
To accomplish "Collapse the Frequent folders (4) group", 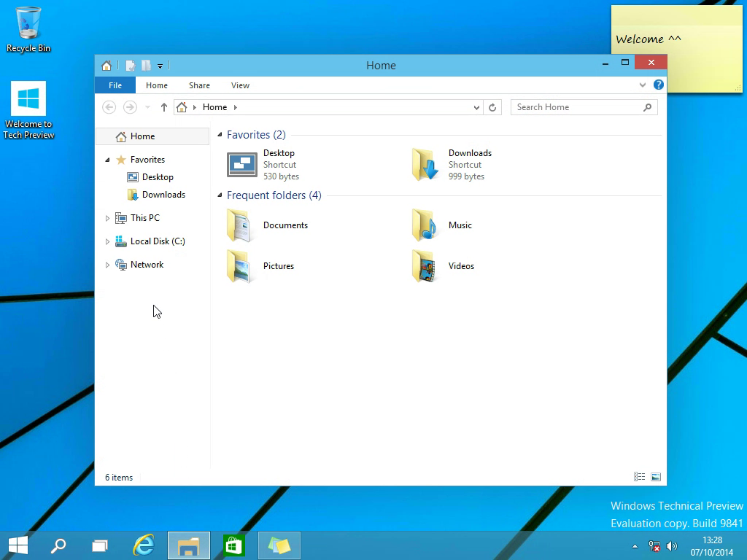I will point(220,195).
